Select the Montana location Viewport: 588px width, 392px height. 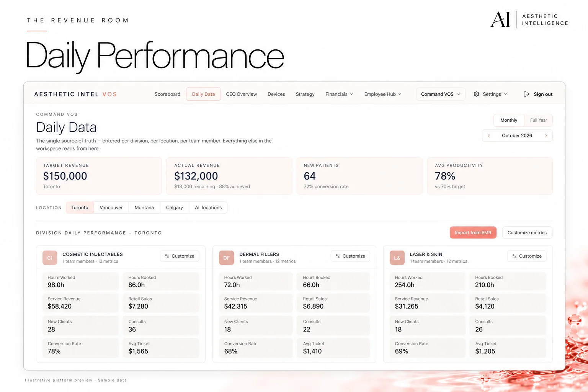click(x=144, y=207)
